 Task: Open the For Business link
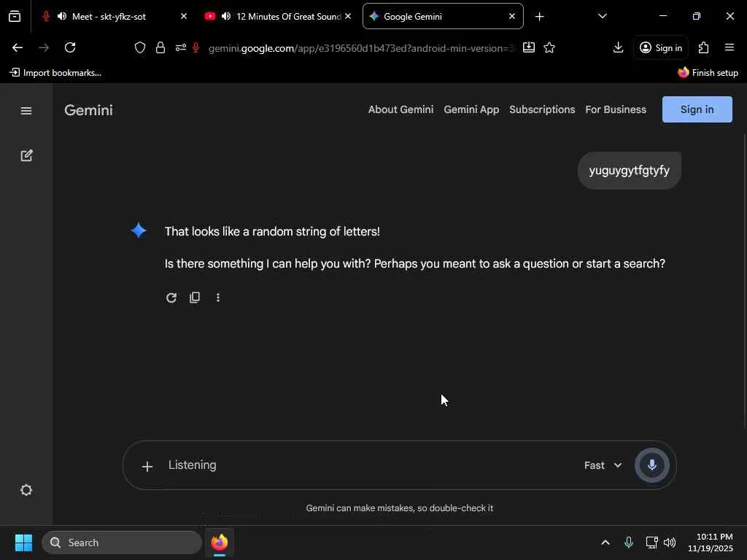[616, 109]
